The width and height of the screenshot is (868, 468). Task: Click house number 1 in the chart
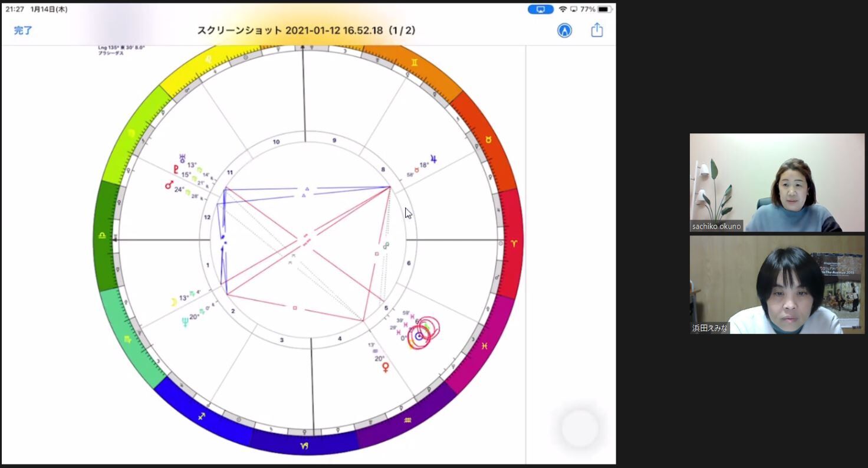(208, 266)
